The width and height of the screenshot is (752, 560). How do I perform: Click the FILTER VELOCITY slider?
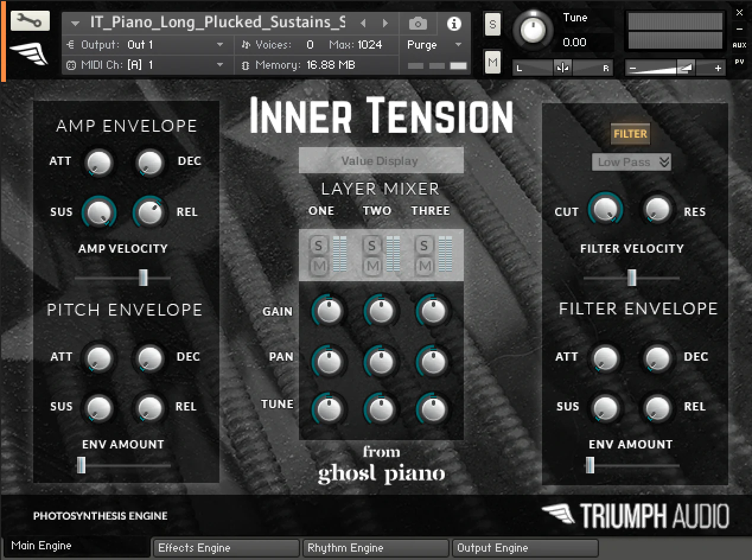(631, 277)
